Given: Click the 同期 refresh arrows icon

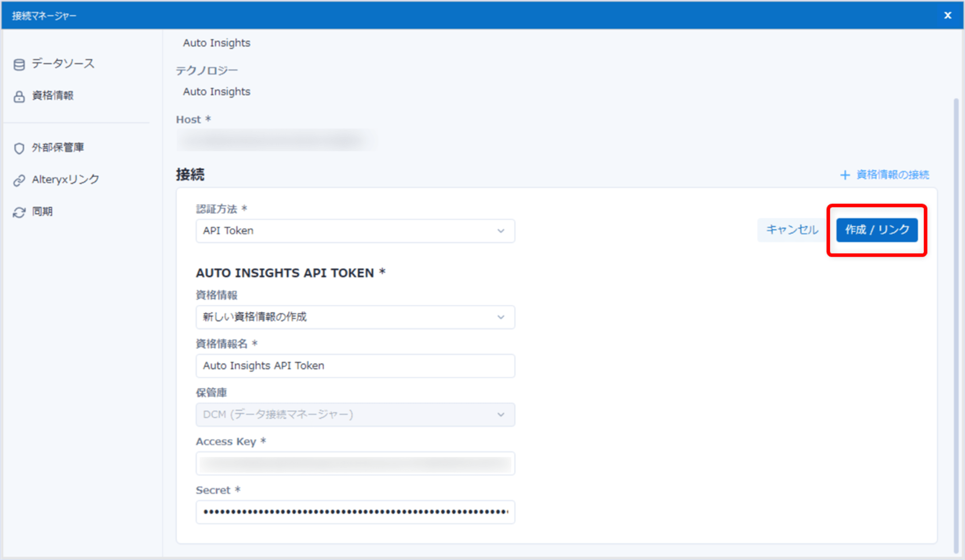Looking at the screenshot, I should pos(19,212).
